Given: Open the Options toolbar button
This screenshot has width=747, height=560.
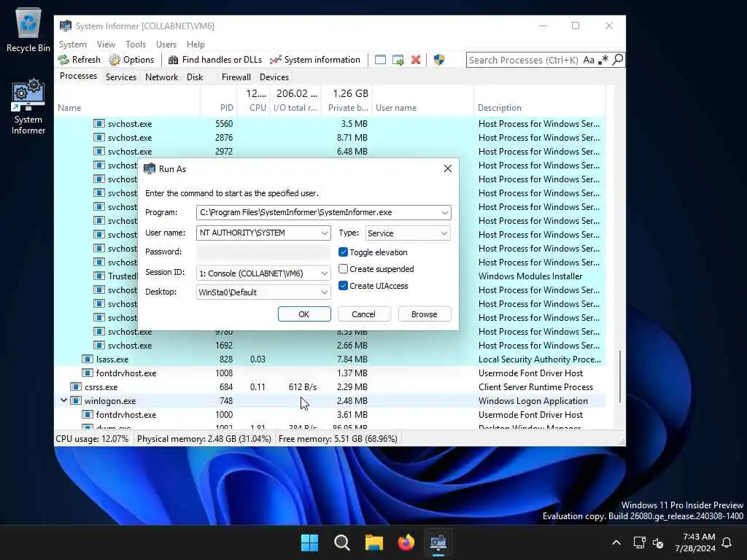Looking at the screenshot, I should (131, 60).
